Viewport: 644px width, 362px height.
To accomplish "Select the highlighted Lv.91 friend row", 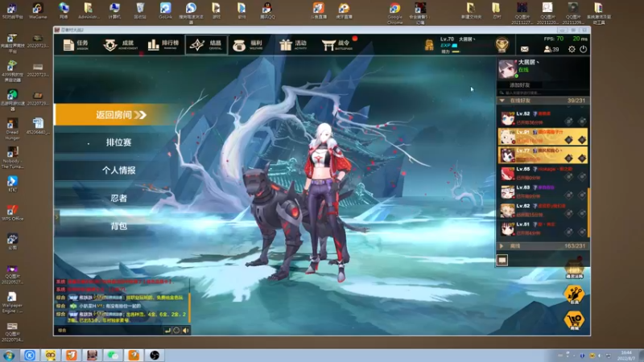I will pyautogui.click(x=543, y=137).
